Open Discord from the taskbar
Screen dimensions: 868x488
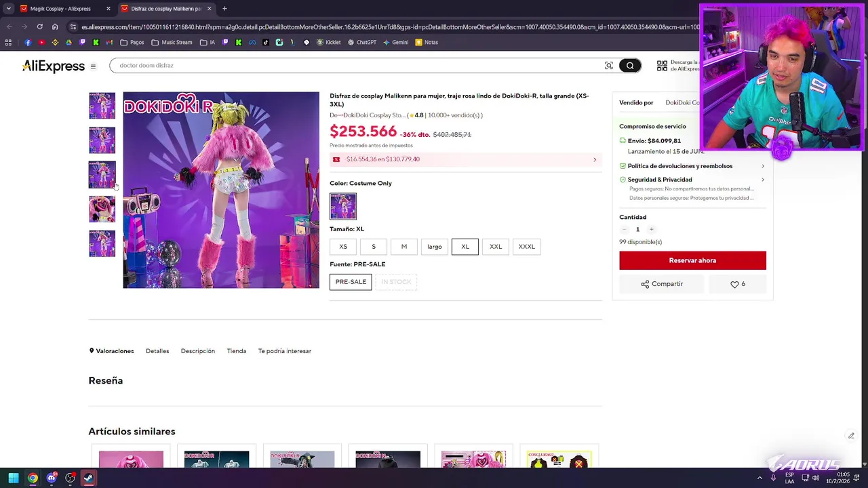[x=52, y=478]
